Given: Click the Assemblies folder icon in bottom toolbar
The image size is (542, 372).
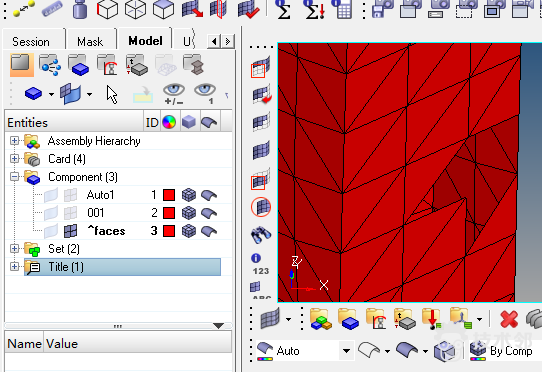Looking at the screenshot, I should [x=321, y=318].
